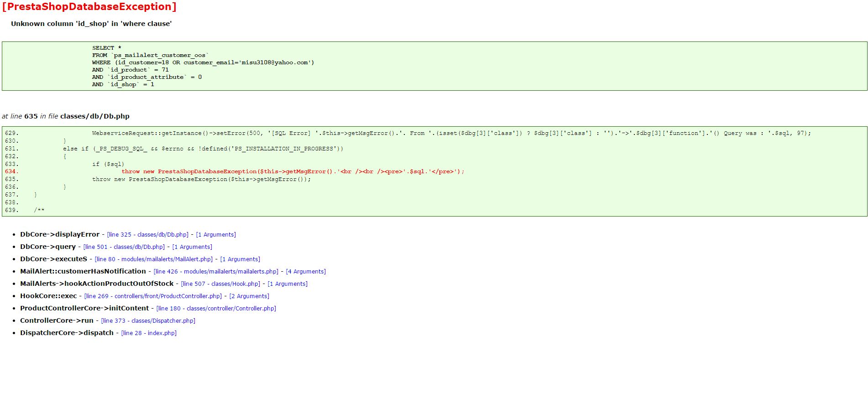Viewport: 868px width, 408px height.
Task: Click the FROM `ps_mailalert_customer_oos` line
Action: [x=150, y=55]
